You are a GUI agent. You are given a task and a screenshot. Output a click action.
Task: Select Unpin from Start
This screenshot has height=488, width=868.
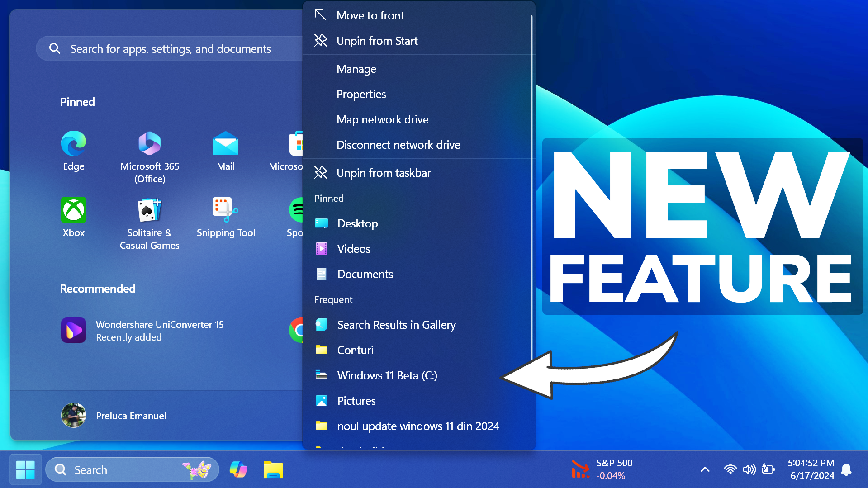(377, 41)
